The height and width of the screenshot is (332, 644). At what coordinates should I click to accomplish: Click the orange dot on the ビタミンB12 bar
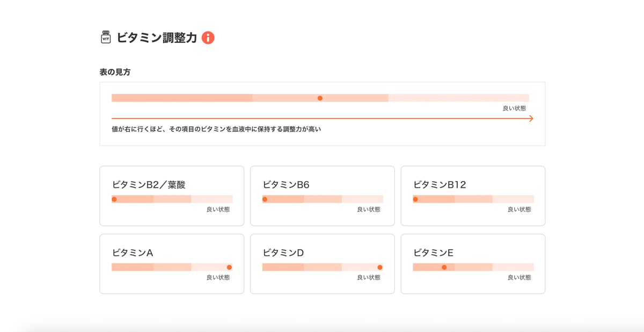pyautogui.click(x=415, y=199)
